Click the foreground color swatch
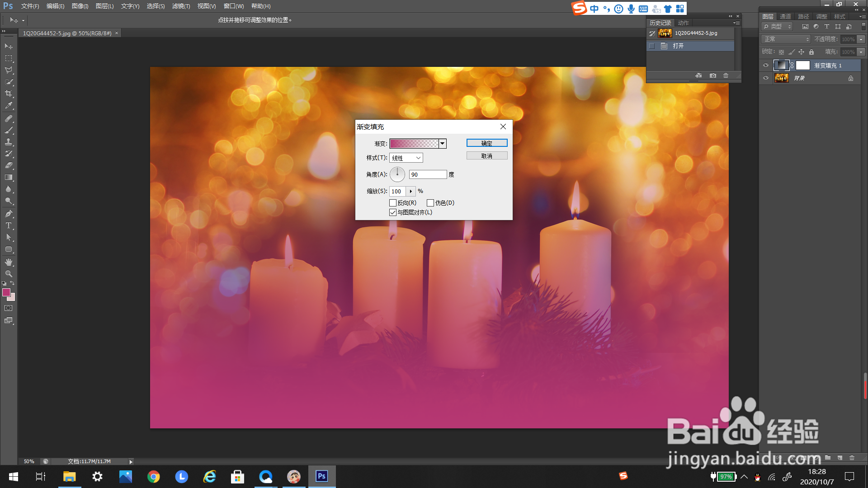The height and width of the screenshot is (488, 868). pyautogui.click(x=6, y=292)
